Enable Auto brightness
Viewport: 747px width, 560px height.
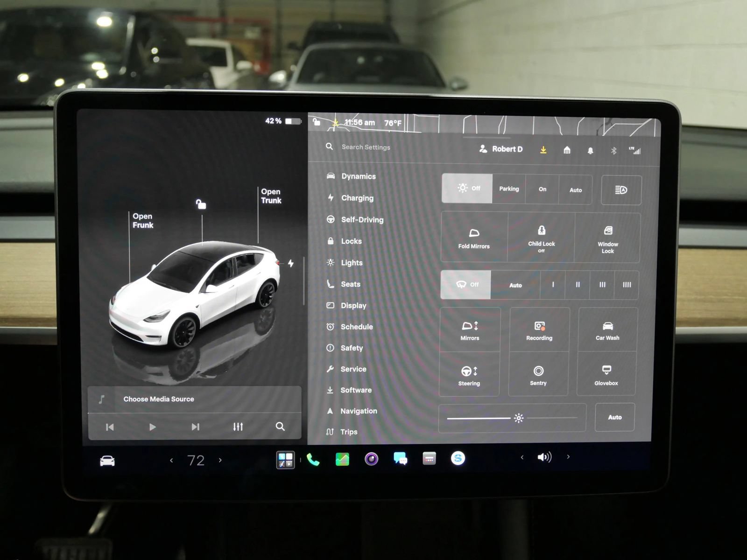(615, 417)
